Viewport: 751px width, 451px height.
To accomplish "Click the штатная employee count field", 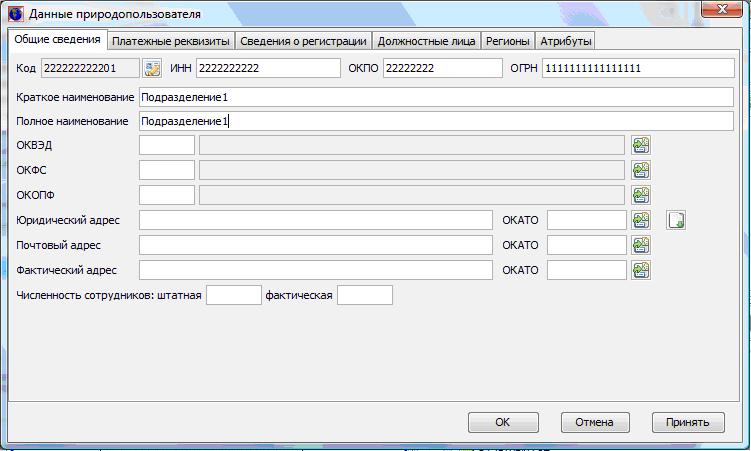I will pos(233,295).
